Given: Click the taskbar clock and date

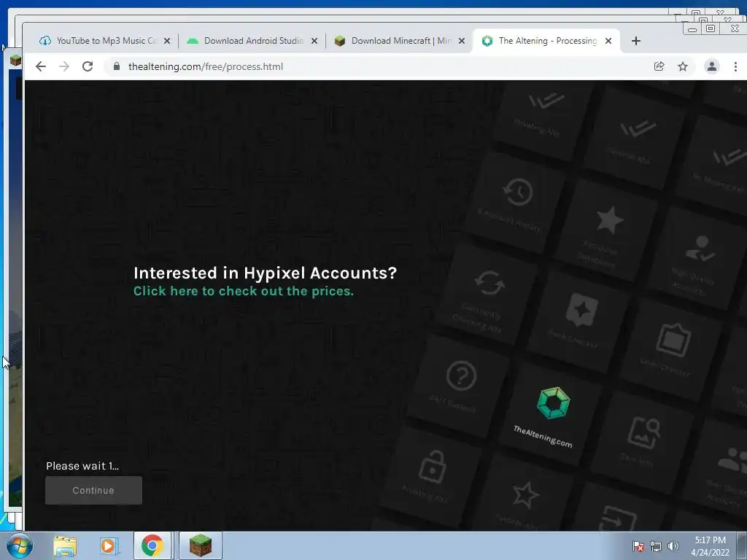Looking at the screenshot, I should (x=710, y=546).
